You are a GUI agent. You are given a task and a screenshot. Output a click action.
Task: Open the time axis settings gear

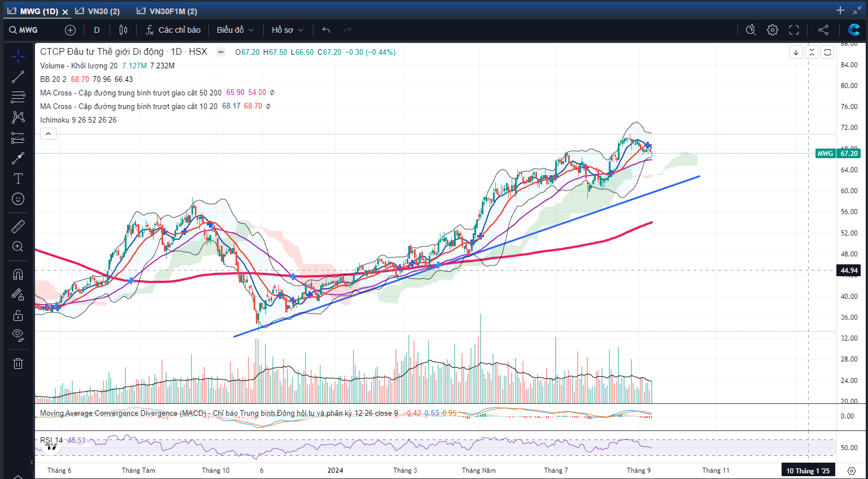(852, 471)
